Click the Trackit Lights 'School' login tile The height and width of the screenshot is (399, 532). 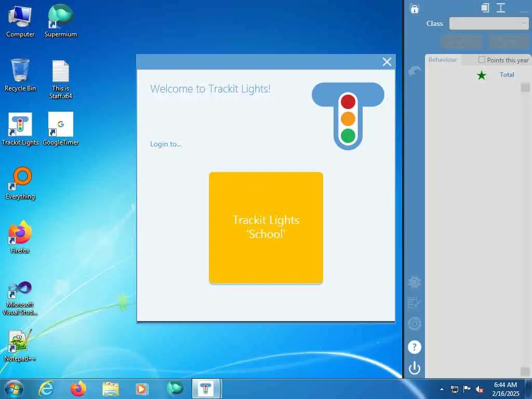pyautogui.click(x=265, y=228)
